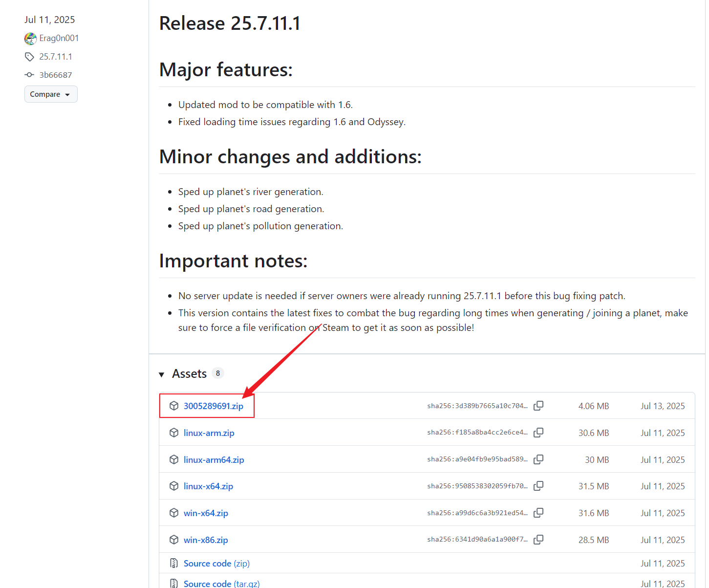The height and width of the screenshot is (588, 709).
Task: Copy SHA256 hash for 3005289691.zip
Action: coord(538,406)
